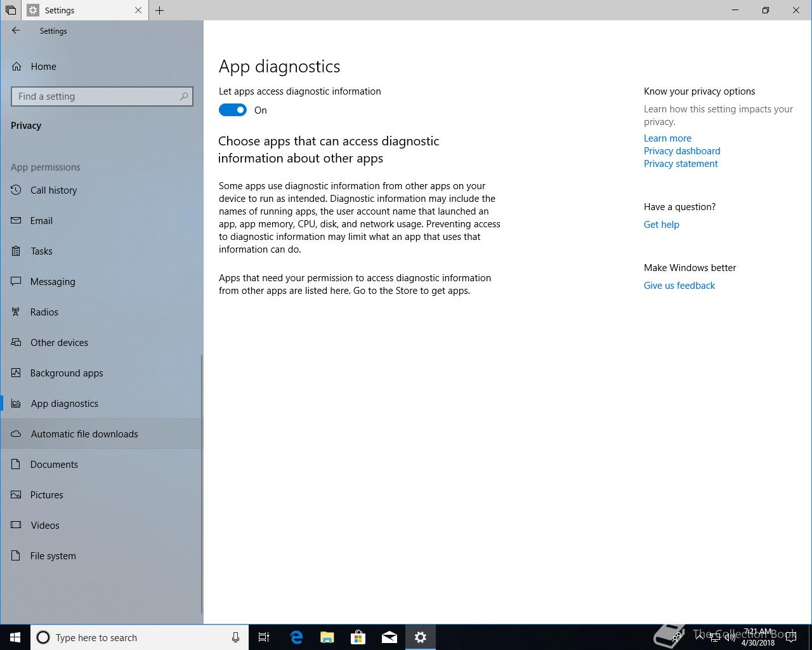The width and height of the screenshot is (812, 650).
Task: Click the Background apps icon
Action: coord(16,373)
